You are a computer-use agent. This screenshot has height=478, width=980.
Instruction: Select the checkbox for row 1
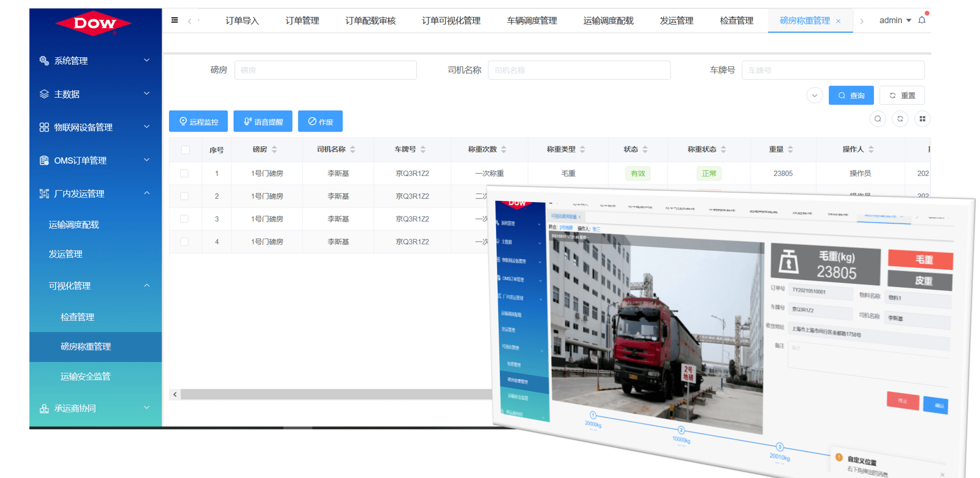coord(184,173)
